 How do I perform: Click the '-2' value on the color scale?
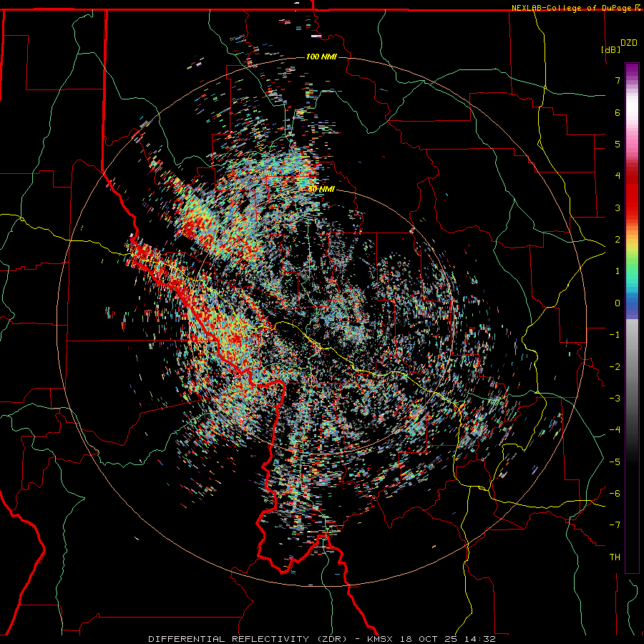point(615,366)
